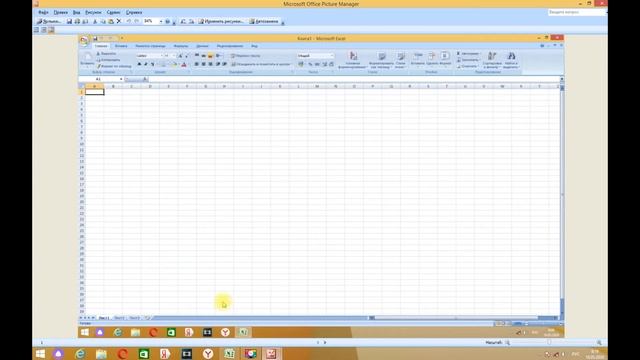Click the Cut scissors icon in Picture Manager

(95, 21)
